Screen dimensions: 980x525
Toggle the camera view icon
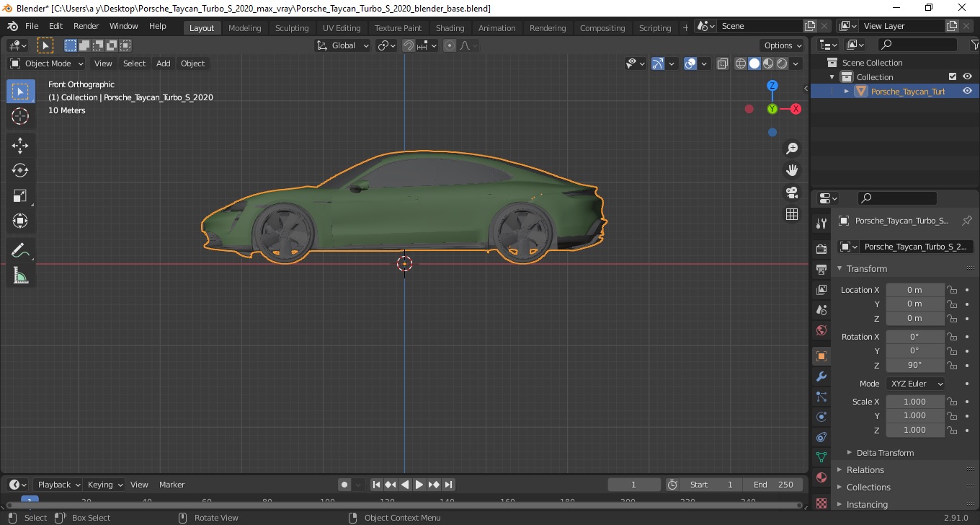[792, 193]
